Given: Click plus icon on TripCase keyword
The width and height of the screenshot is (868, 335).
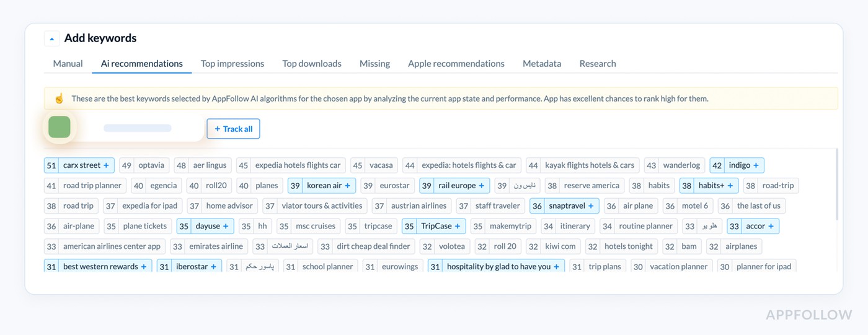Looking at the screenshot, I should point(458,226).
